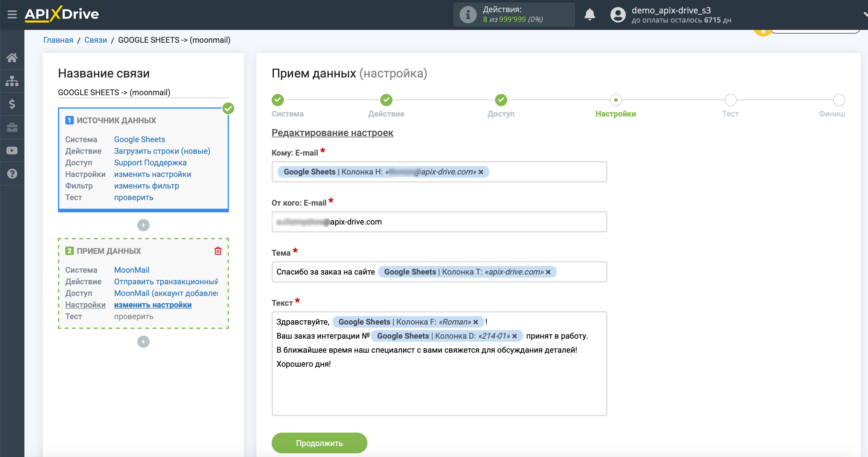The height and width of the screenshot is (457, 868).
Task: Delete the data receiving block
Action: [218, 251]
